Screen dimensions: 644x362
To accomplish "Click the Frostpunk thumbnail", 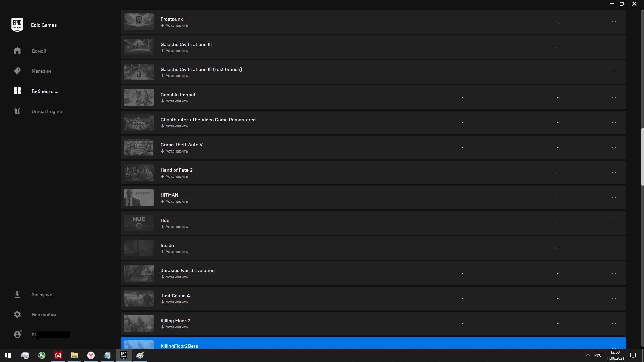I will click(139, 22).
